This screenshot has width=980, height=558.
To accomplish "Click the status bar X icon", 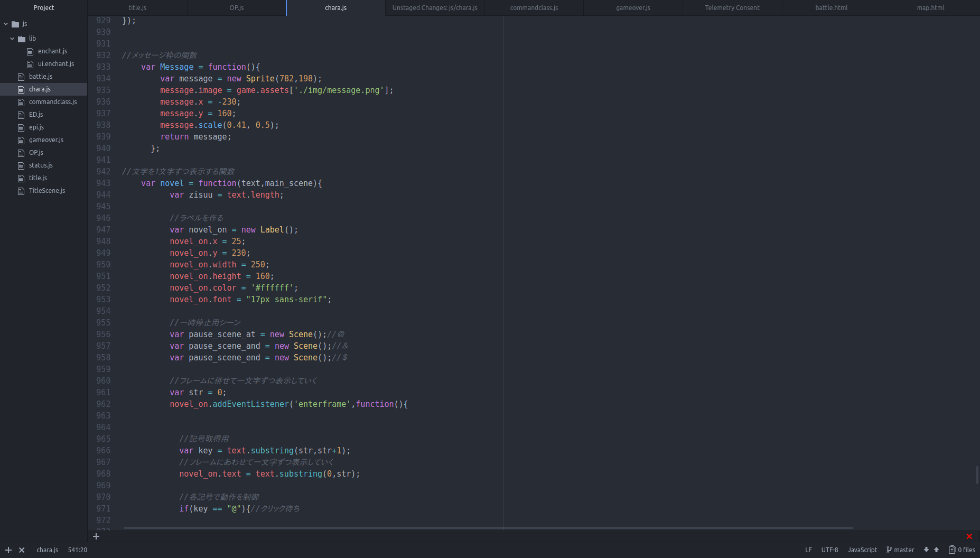I will 22,550.
